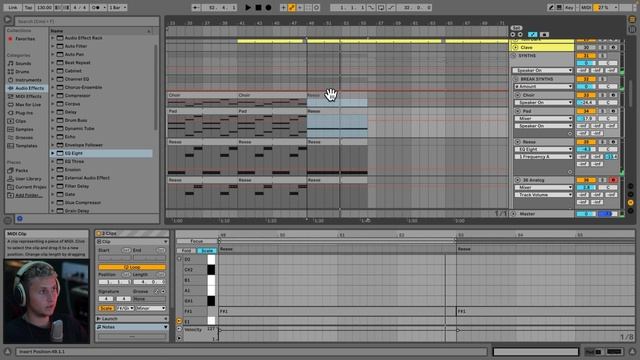This screenshot has height=360, width=640.
Task: Click the Set locator button
Action: point(516,28)
